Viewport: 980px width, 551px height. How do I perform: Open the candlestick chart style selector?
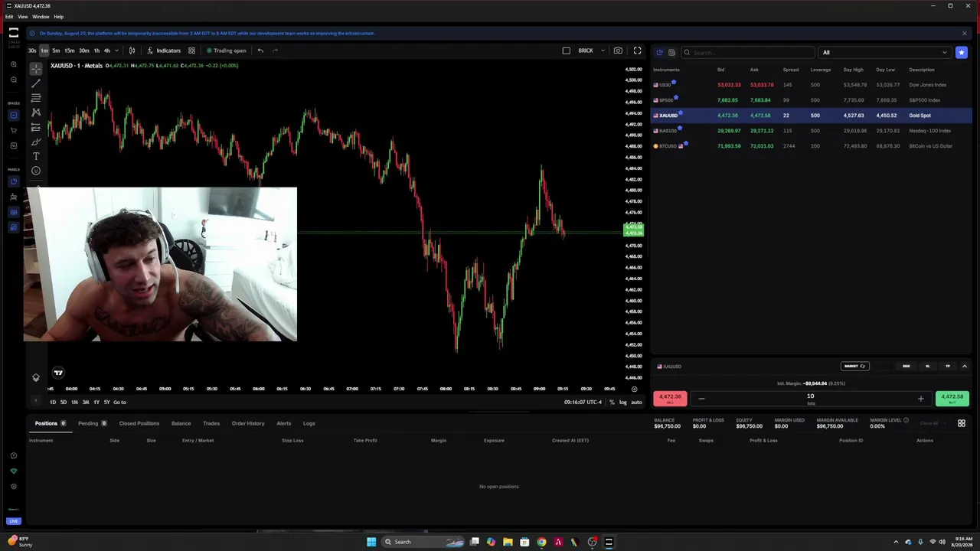coord(132,51)
